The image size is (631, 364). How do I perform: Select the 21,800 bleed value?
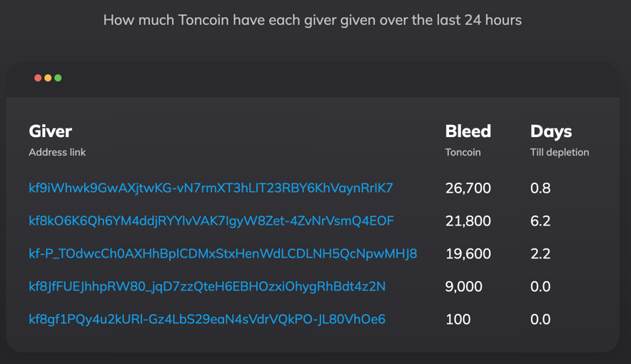tap(468, 221)
